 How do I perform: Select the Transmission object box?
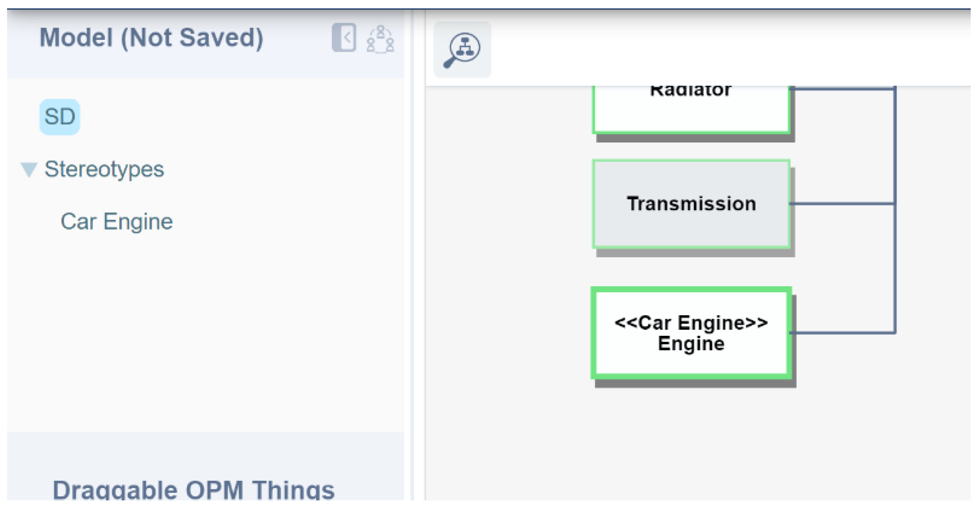691,204
